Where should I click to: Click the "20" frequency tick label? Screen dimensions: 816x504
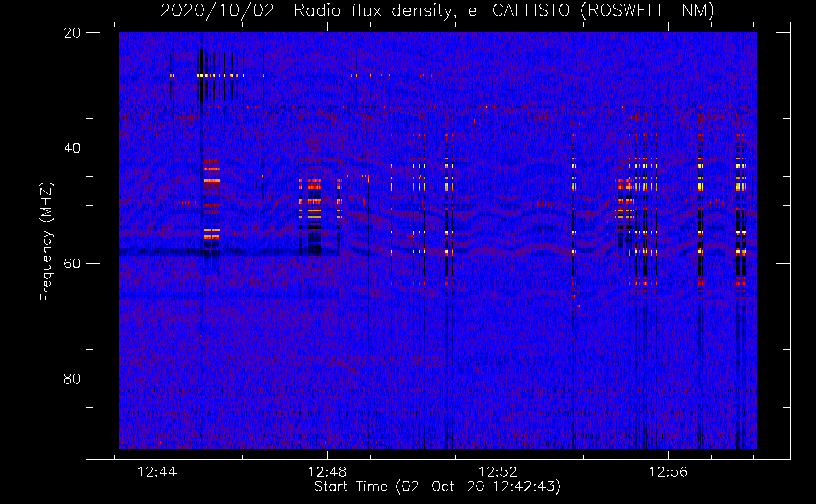click(72, 33)
